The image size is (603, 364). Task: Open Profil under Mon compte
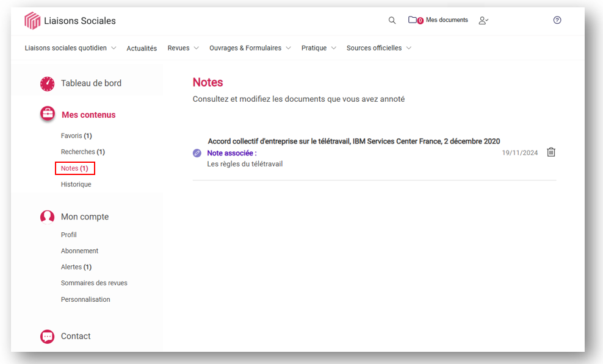pyautogui.click(x=68, y=235)
